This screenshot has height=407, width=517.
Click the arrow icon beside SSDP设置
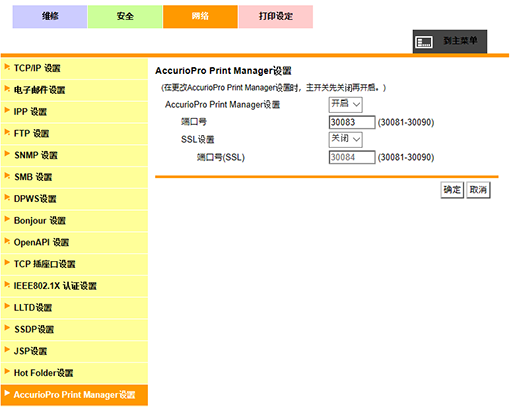(7, 328)
